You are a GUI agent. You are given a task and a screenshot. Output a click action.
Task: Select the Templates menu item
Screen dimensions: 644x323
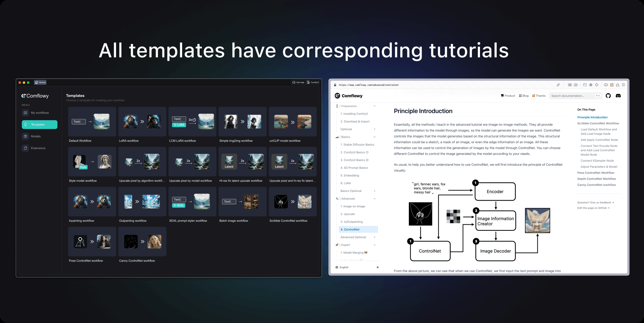pyautogui.click(x=40, y=124)
